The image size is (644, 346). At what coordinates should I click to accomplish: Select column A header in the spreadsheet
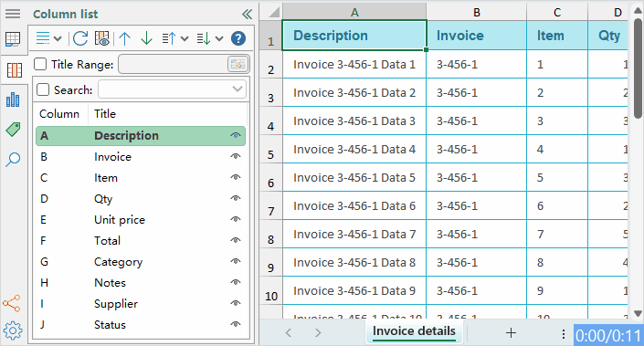pos(354,12)
